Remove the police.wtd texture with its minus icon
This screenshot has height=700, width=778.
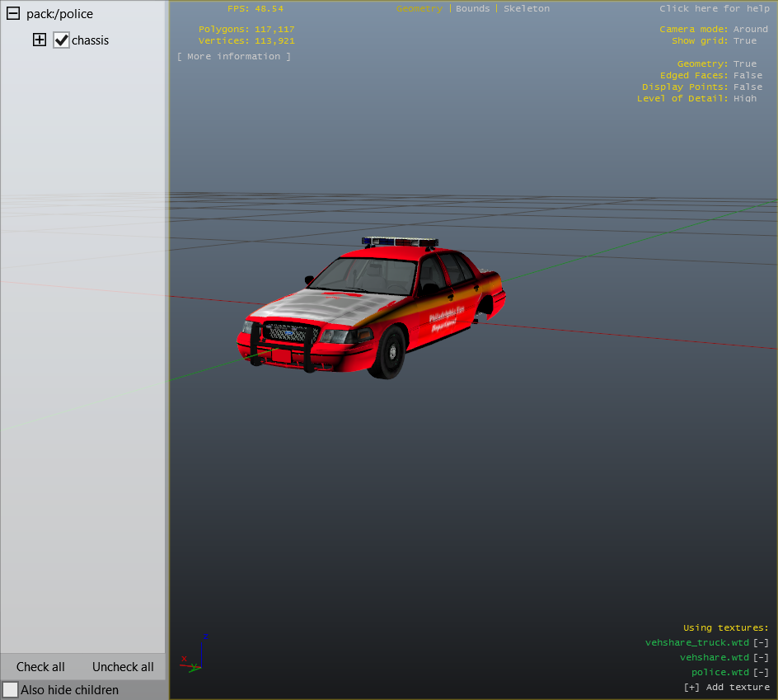[x=761, y=673]
